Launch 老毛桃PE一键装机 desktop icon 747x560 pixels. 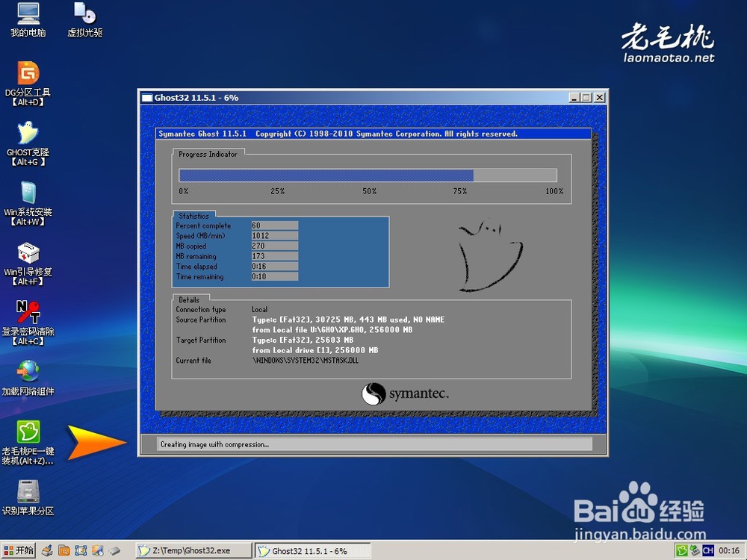click(28, 443)
